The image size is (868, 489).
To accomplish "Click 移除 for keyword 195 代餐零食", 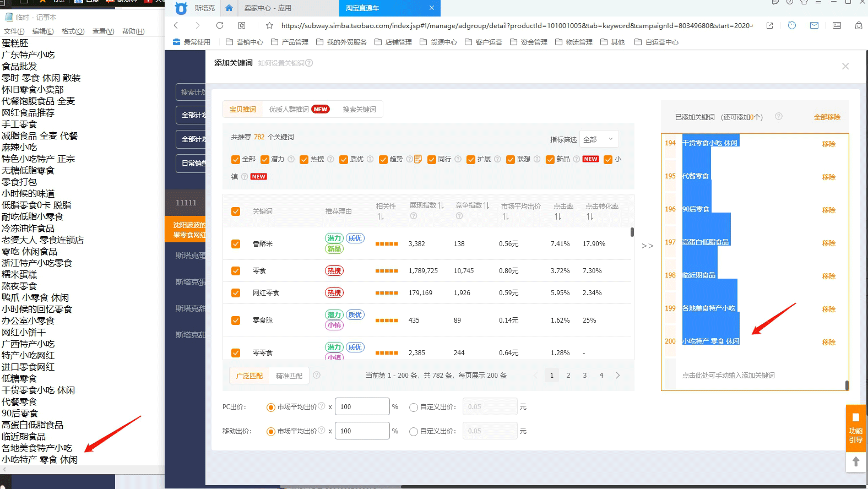I will tap(828, 177).
